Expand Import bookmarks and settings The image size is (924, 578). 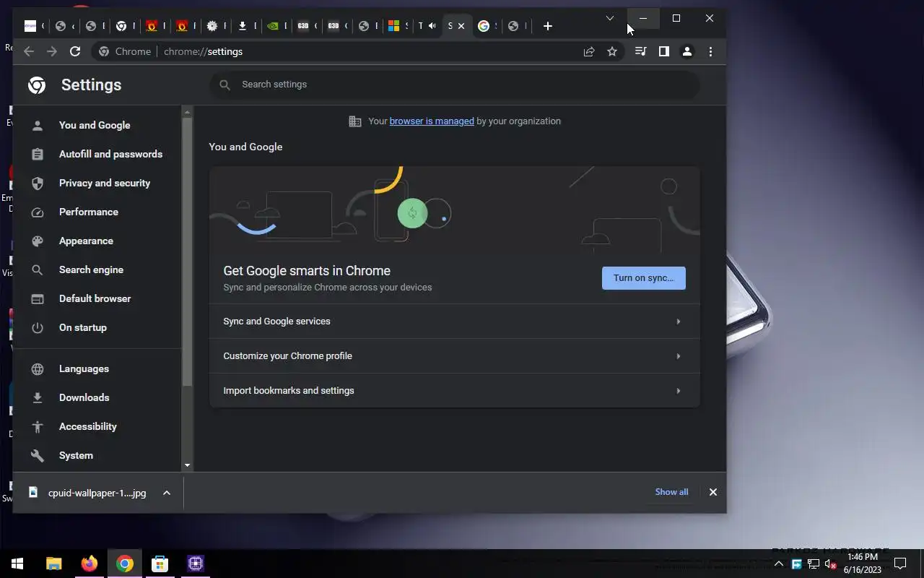coord(455,391)
